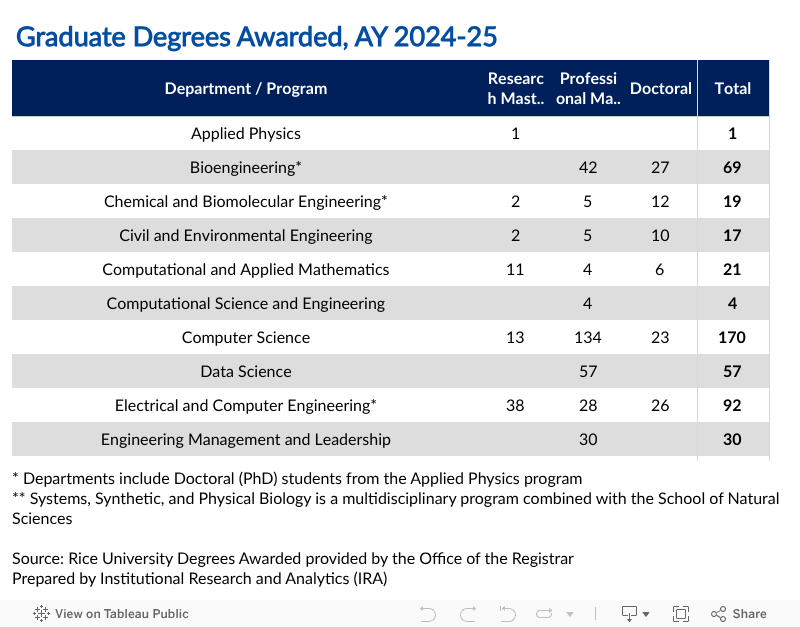Viewport: 800px width, 627px height.
Task: Toggle sorting on the Doctoral column header
Action: [x=660, y=88]
